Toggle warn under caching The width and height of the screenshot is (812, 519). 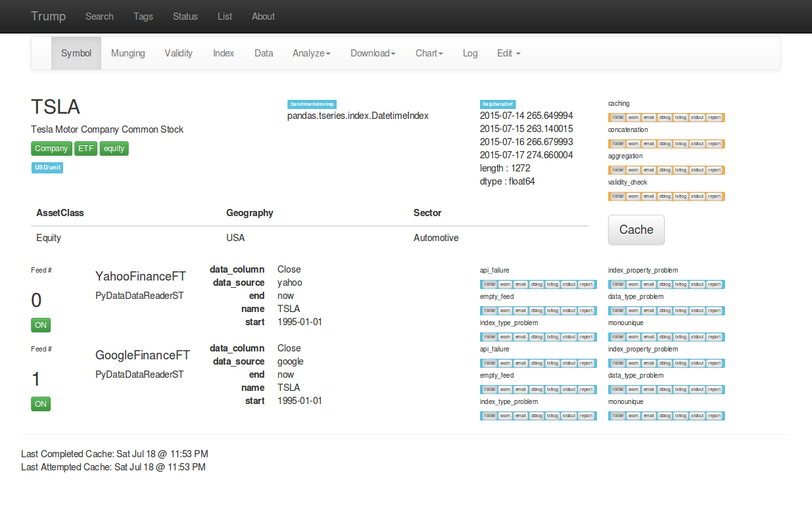(633, 118)
